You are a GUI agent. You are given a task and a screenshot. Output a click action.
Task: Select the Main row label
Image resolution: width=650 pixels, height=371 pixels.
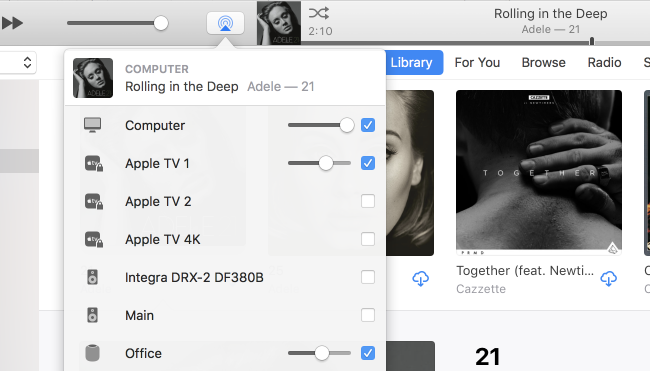point(139,315)
